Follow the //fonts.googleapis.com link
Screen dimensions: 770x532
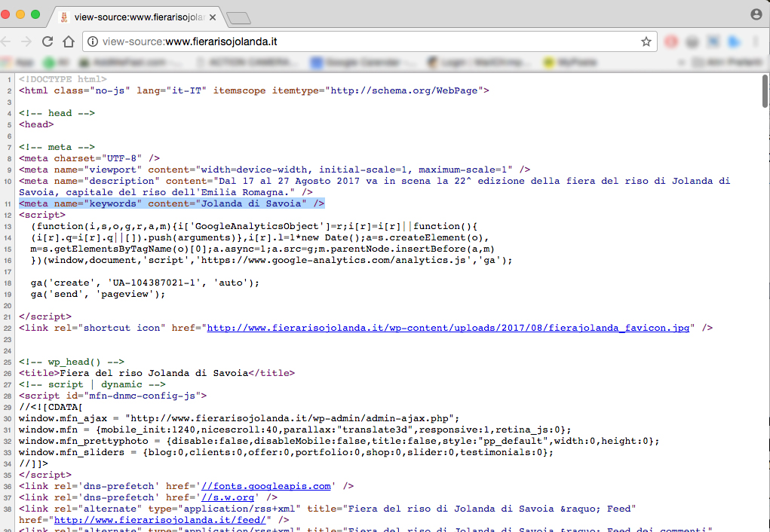tap(265, 486)
